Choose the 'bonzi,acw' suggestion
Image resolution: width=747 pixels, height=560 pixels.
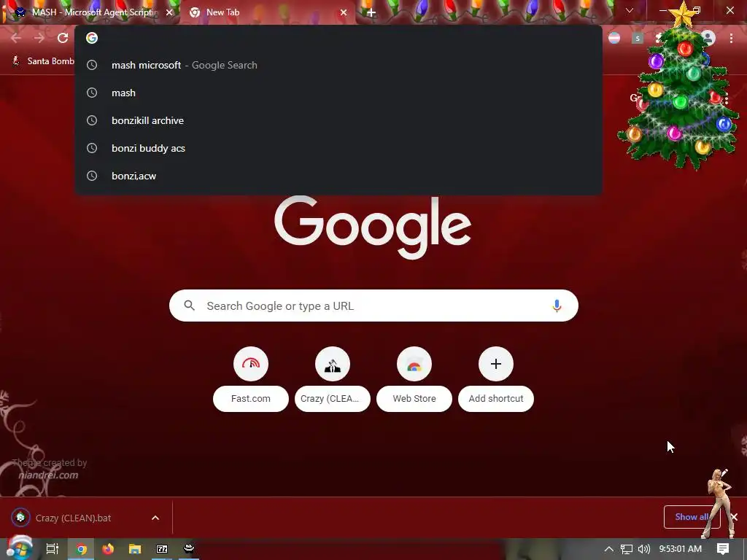click(338, 176)
